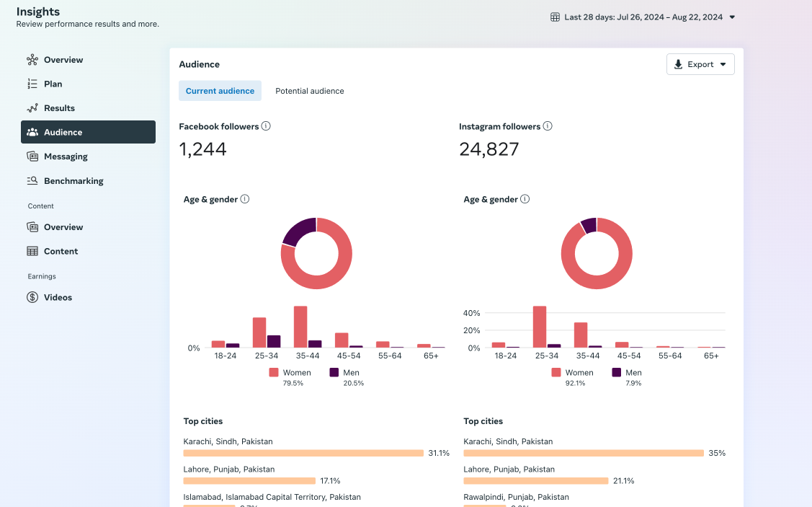This screenshot has height=507, width=812.
Task: Select the Content grid icon under Content
Action: coord(32,251)
